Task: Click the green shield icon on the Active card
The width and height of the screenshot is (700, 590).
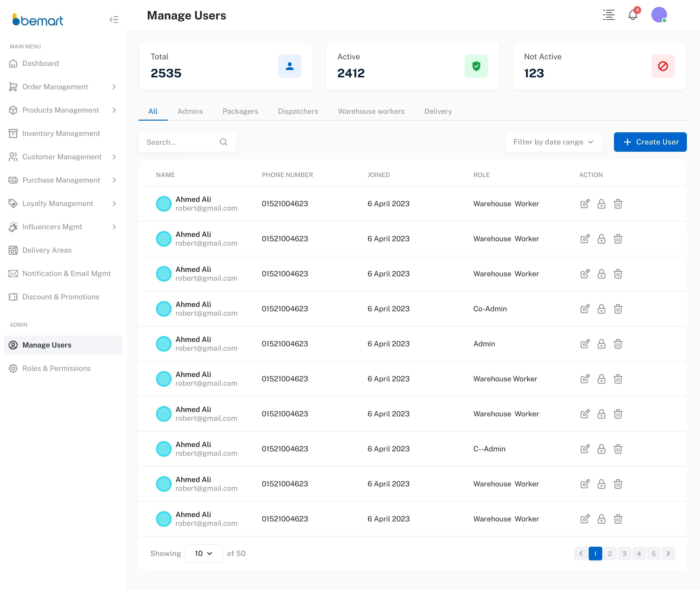Action: click(476, 66)
